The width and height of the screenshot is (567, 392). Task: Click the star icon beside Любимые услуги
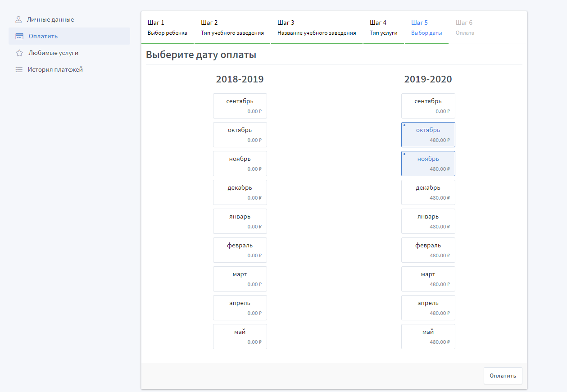click(19, 53)
